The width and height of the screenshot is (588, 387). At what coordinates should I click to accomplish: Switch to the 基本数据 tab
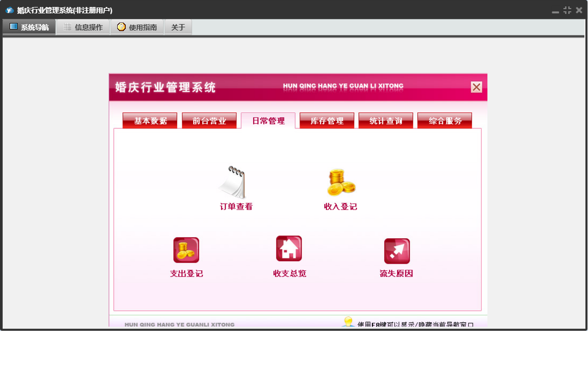pyautogui.click(x=150, y=120)
